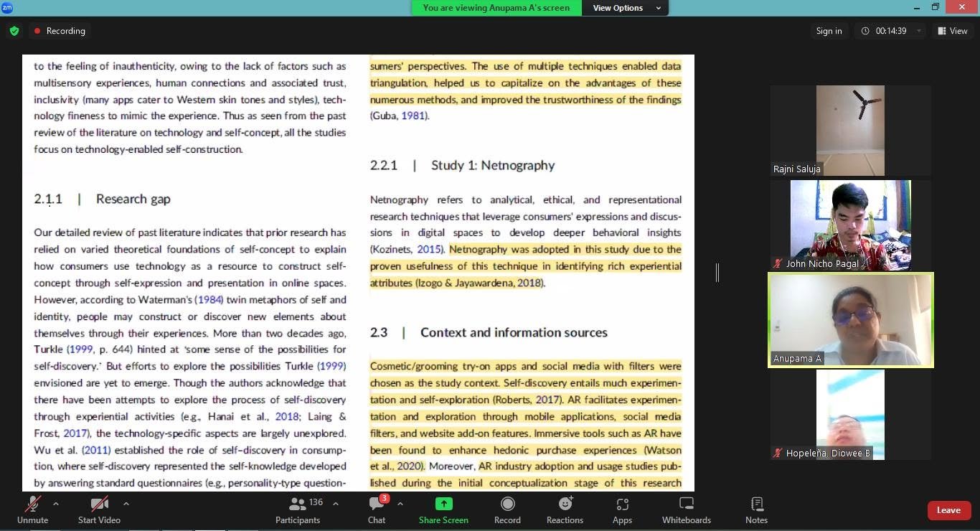Screen dimensions: 980x531
Task: Click the red Leave button
Action: 948,510
